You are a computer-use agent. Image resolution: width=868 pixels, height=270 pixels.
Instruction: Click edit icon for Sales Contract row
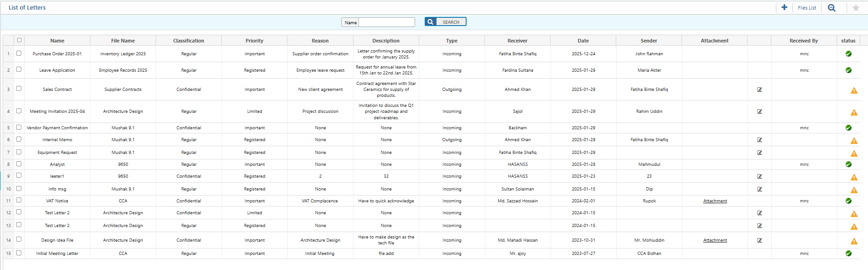759,90
